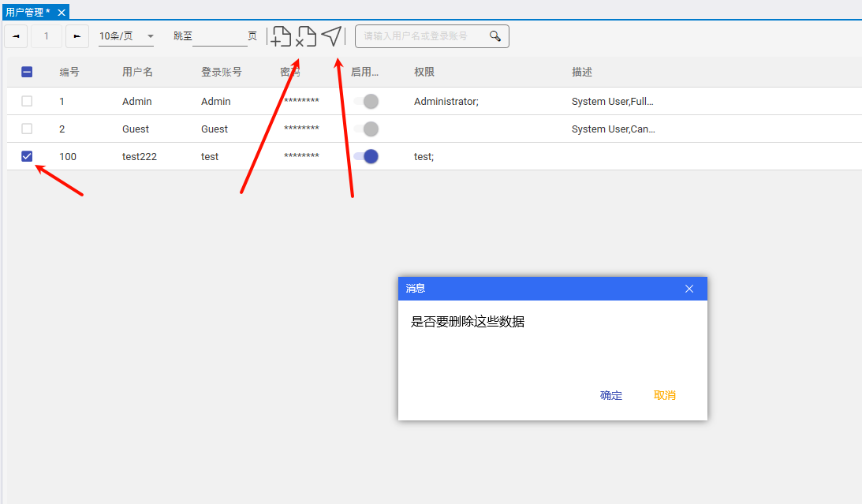The image size is (862, 504).
Task: Click the page number 1 box
Action: point(47,36)
